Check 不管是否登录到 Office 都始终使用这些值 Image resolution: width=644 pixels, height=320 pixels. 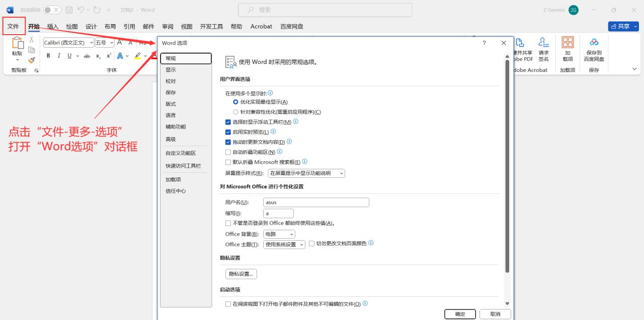[x=228, y=223]
